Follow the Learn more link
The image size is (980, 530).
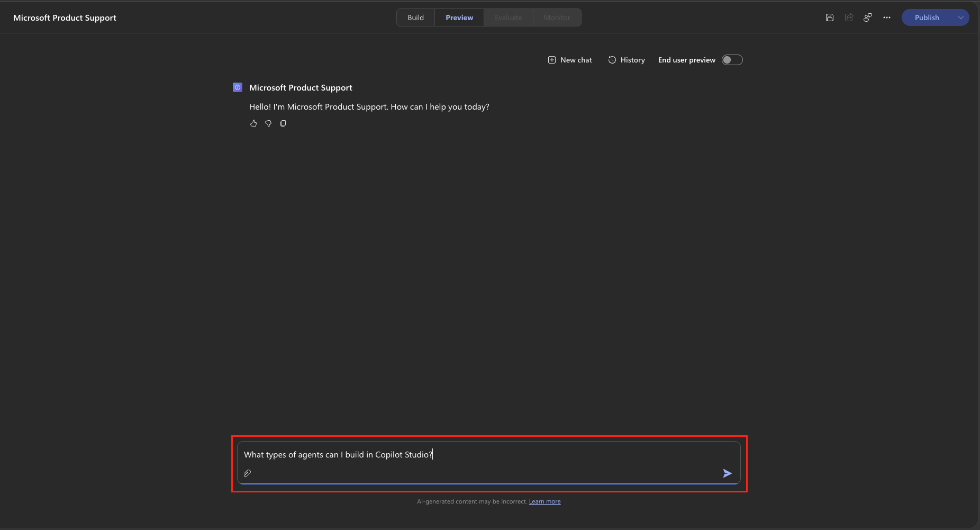coord(545,501)
